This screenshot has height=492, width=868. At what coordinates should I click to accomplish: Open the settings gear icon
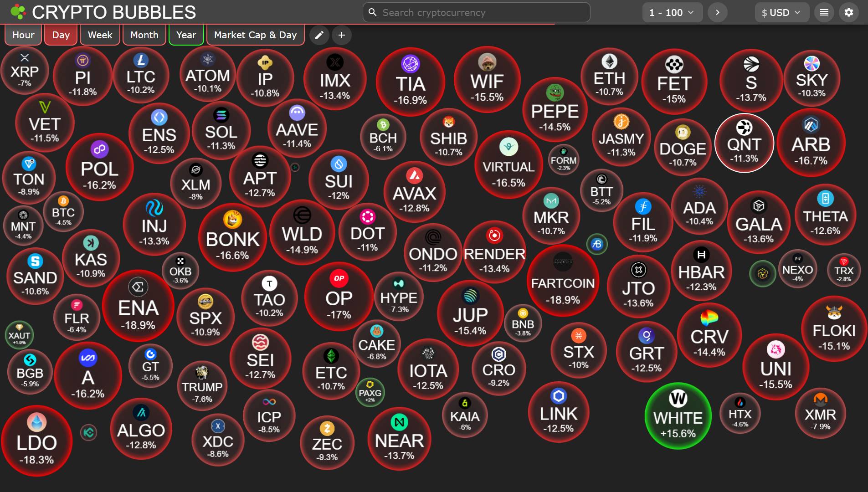pos(849,12)
